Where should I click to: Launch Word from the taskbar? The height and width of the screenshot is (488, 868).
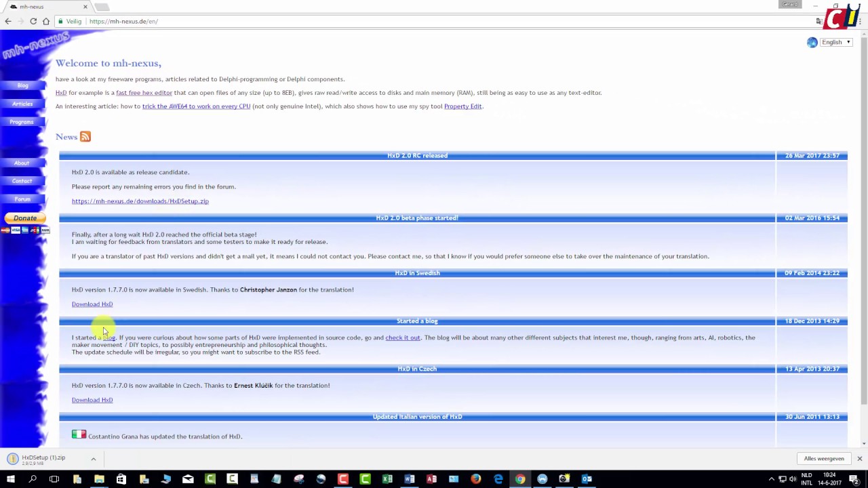click(410, 479)
